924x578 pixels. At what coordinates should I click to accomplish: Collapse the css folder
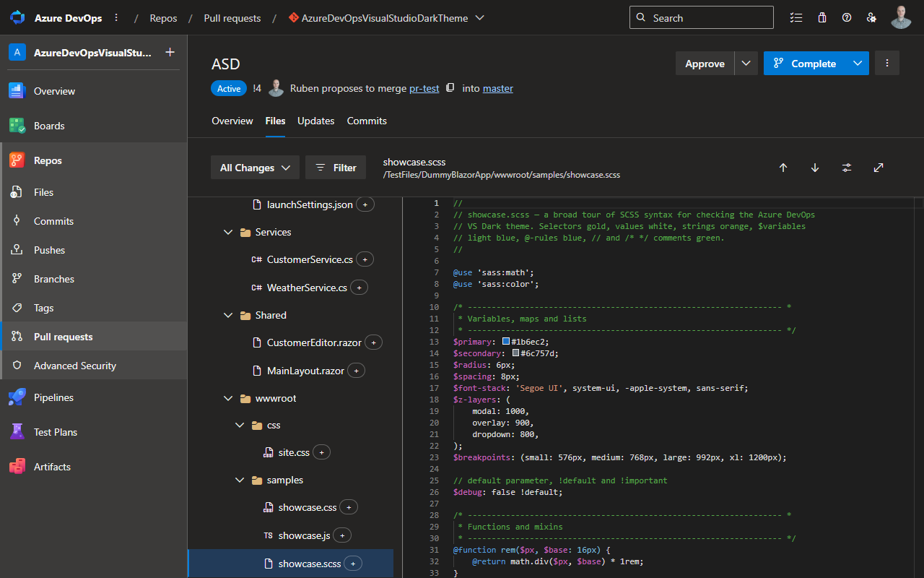240,426
